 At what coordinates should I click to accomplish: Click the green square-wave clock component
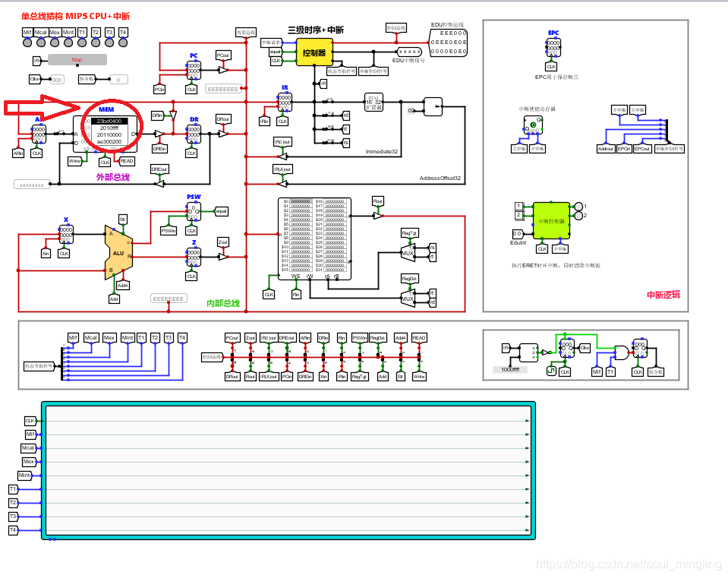click(x=551, y=371)
